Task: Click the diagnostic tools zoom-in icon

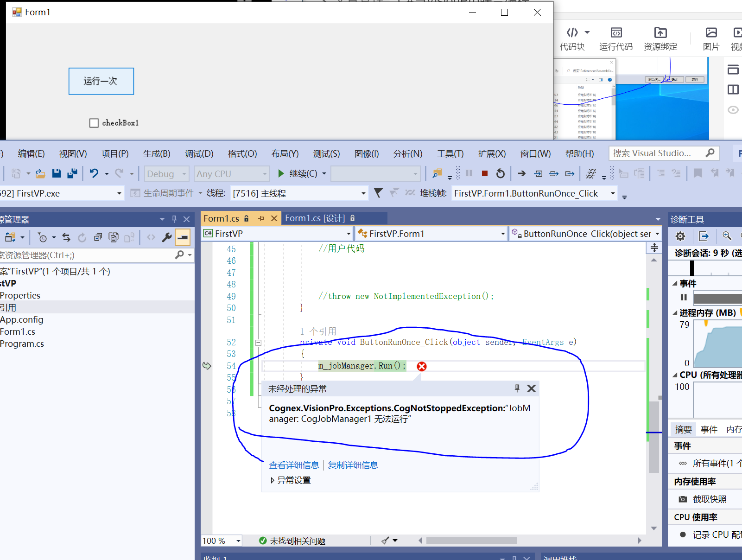Action: (727, 236)
